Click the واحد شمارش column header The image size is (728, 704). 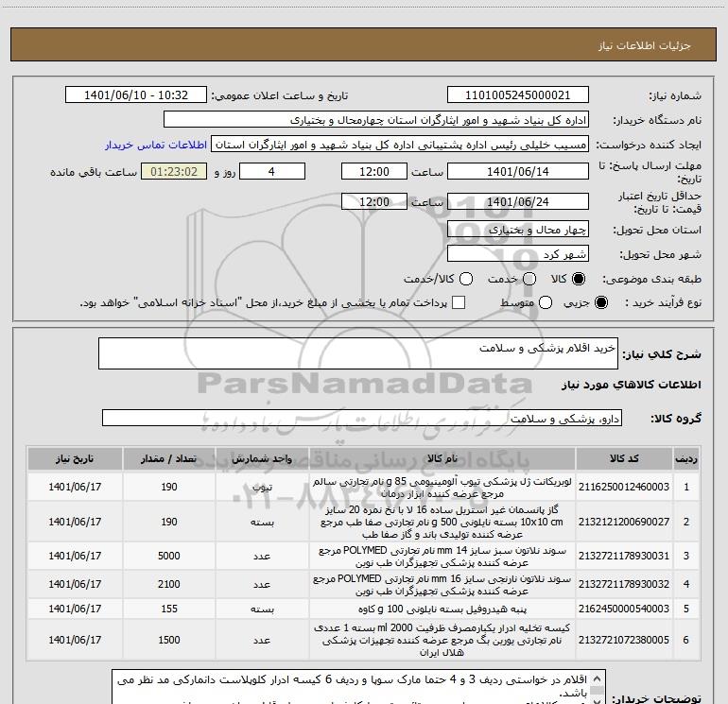point(262,458)
